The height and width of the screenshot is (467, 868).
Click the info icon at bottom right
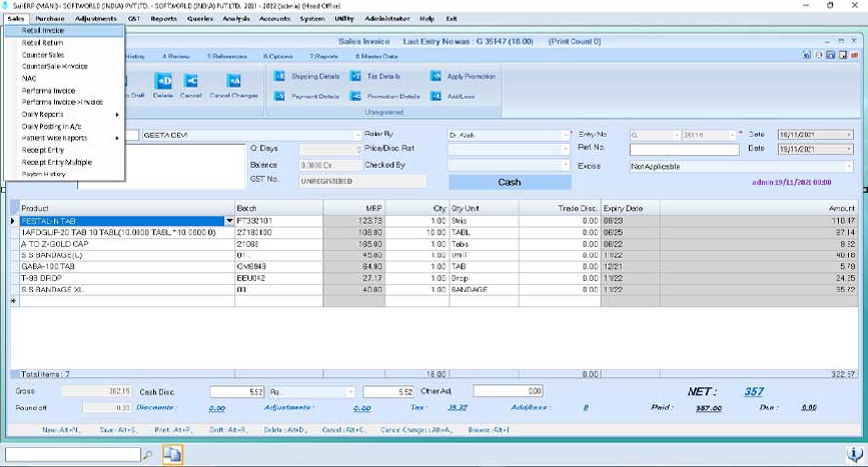click(852, 454)
